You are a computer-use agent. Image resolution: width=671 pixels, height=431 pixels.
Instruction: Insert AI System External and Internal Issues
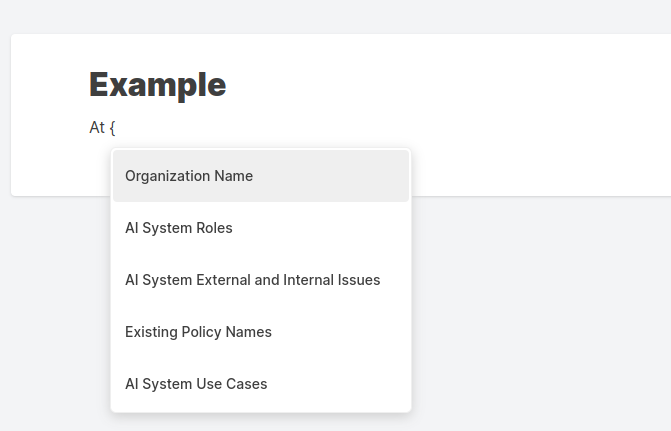coord(252,280)
